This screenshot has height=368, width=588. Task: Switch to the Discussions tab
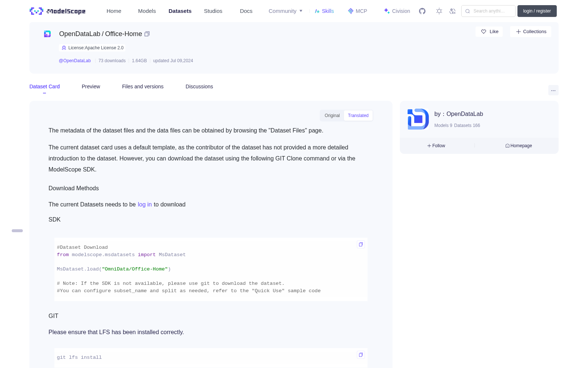(199, 86)
